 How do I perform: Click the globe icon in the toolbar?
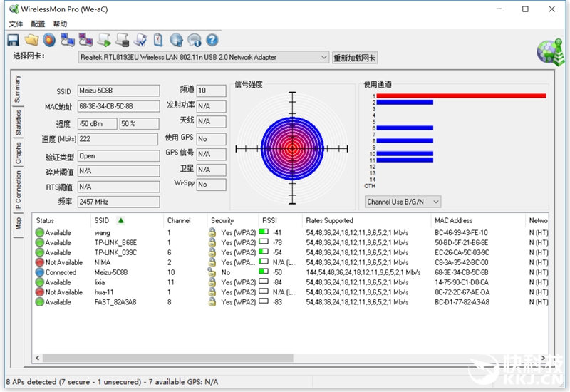(x=177, y=40)
